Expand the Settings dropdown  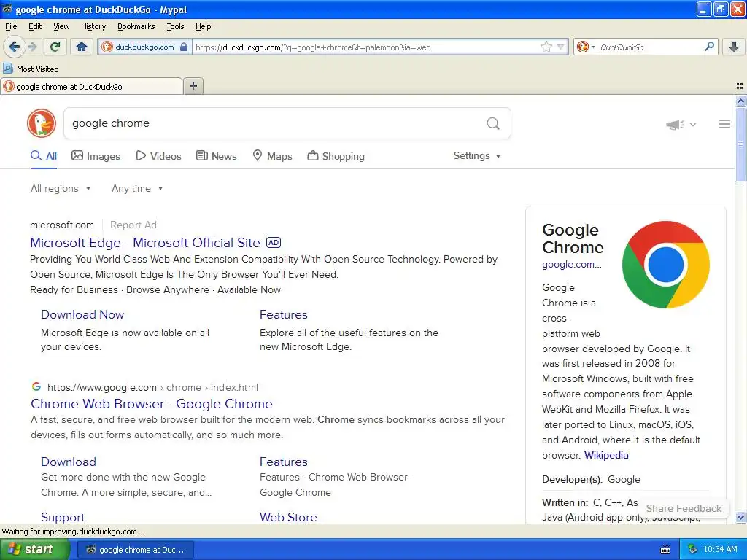tap(477, 156)
